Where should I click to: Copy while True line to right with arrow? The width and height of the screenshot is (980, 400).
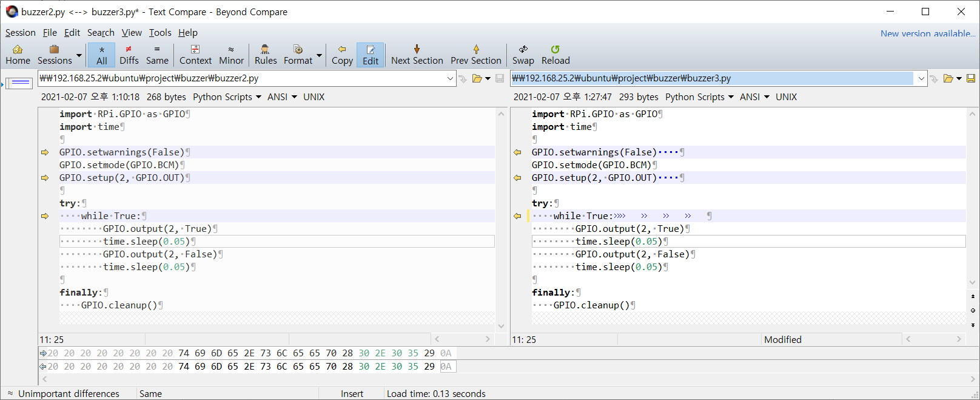coord(45,216)
